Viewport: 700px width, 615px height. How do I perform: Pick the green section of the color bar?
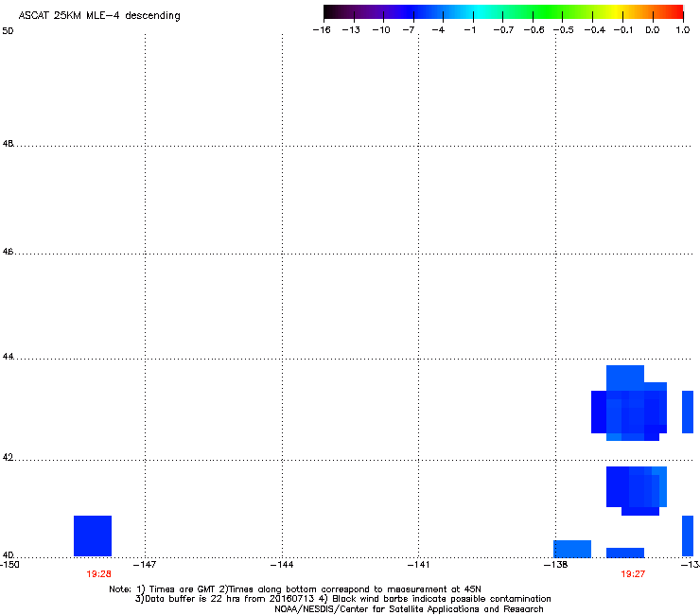pyautogui.click(x=547, y=12)
